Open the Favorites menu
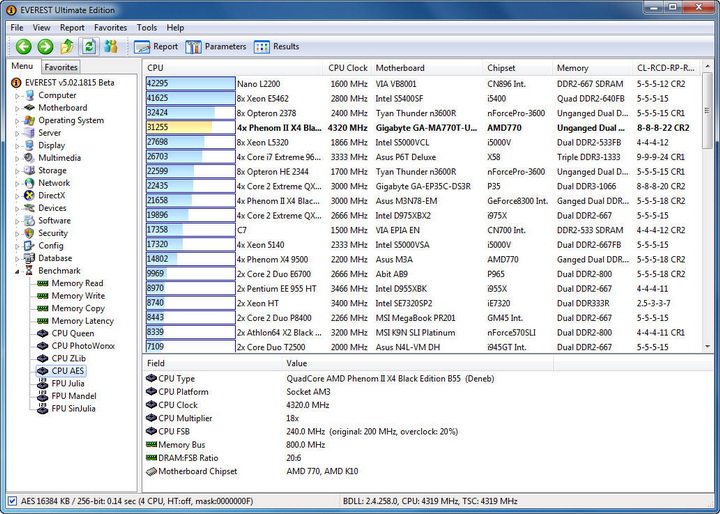The height and width of the screenshot is (514, 720). [110, 28]
